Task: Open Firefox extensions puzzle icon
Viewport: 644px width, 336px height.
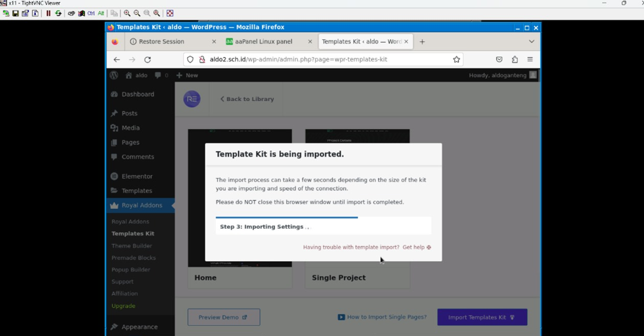Action: click(515, 60)
